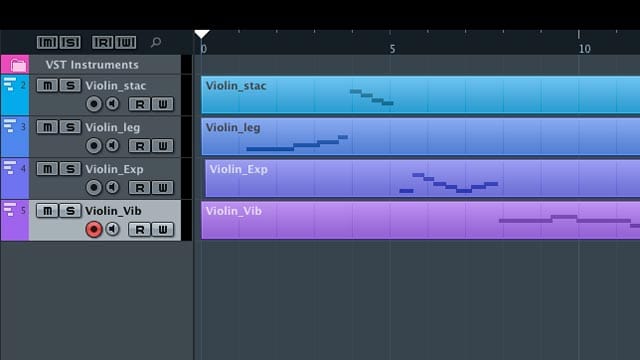The image size is (640, 360).
Task: Enable write automation on Violin_stac
Action: click(162, 104)
